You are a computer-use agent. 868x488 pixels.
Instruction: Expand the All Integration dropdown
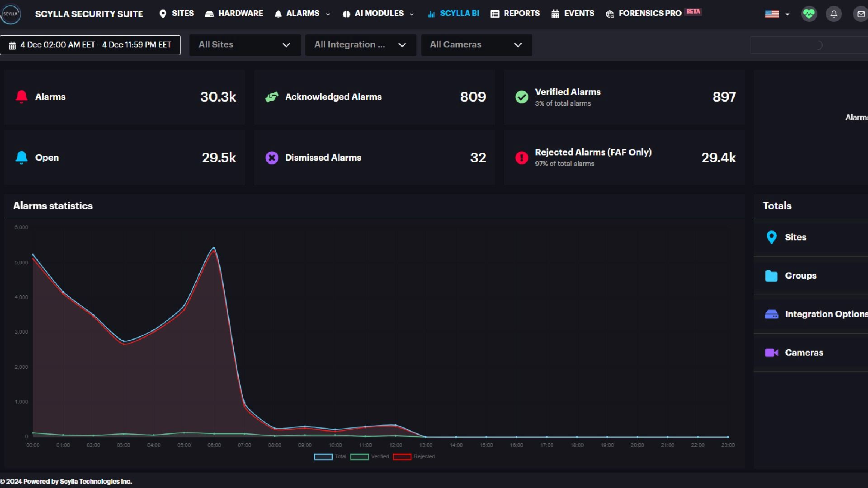tap(360, 45)
